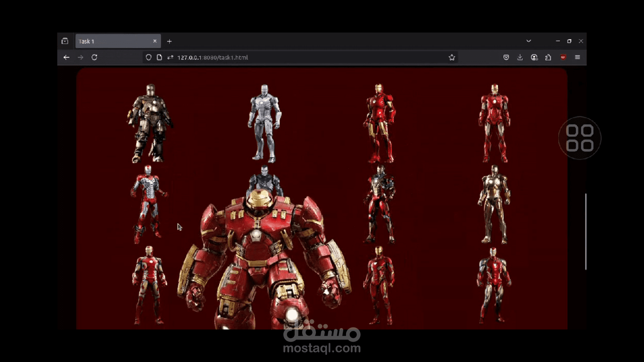Save page to Pocket
Image resolution: width=644 pixels, height=362 pixels.
[506, 58]
